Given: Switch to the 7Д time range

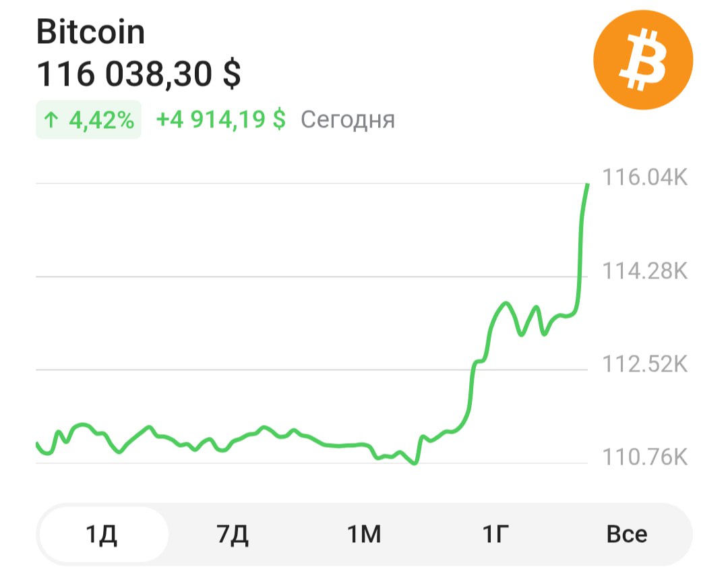Looking at the screenshot, I should pyautogui.click(x=233, y=535).
